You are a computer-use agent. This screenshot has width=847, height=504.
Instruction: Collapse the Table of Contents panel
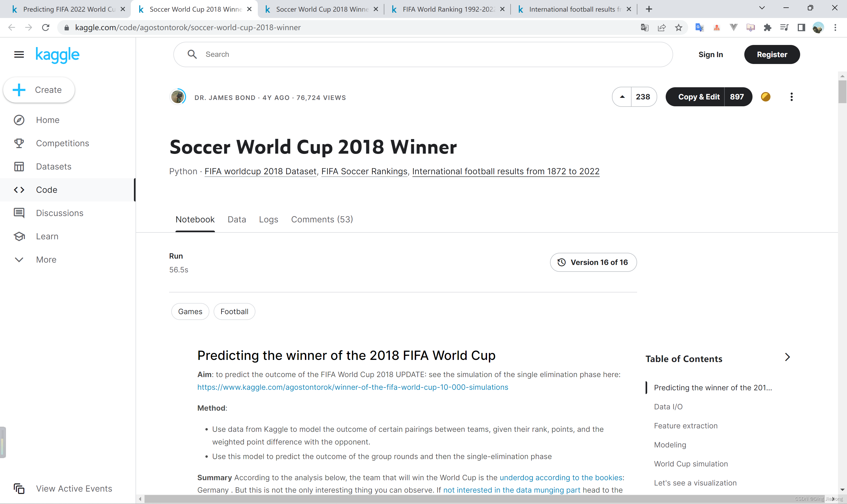(787, 357)
